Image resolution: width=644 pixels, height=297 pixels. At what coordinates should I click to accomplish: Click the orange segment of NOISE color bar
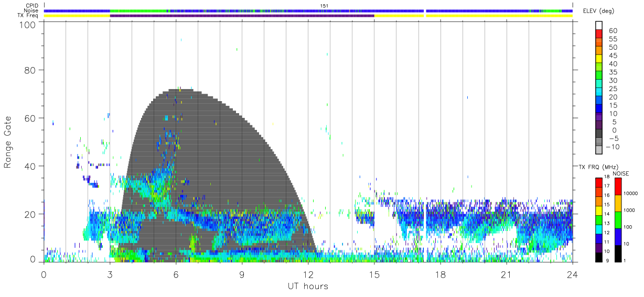click(617, 203)
